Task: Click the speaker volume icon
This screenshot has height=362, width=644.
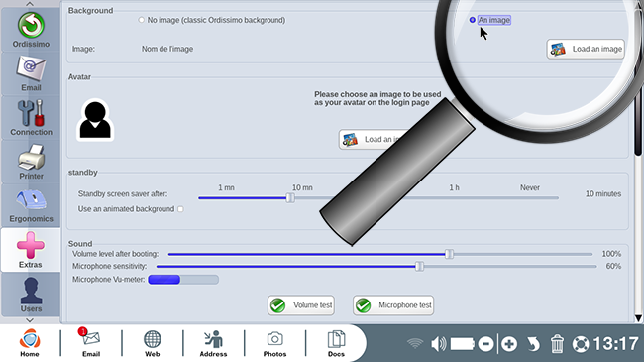Action: coord(438,344)
